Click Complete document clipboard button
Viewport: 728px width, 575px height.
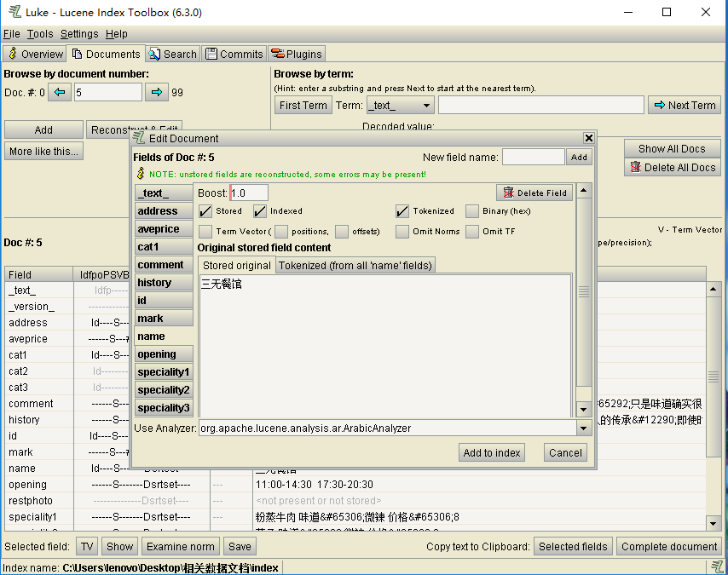pyautogui.click(x=669, y=546)
